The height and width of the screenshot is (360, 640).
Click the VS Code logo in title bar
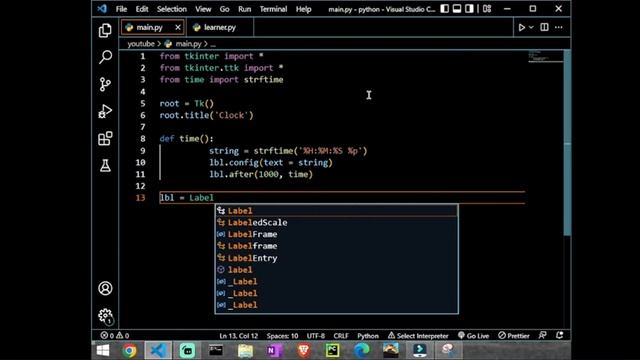pos(102,9)
